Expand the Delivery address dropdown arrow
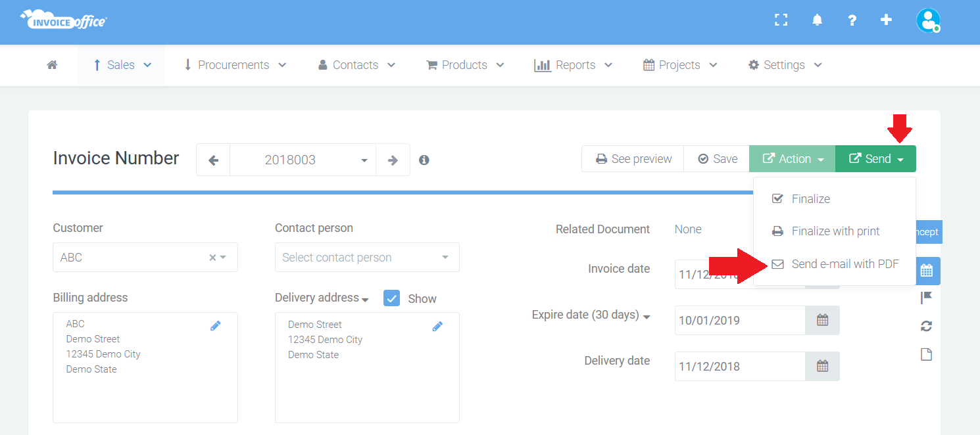Image resolution: width=980 pixels, height=435 pixels. (x=366, y=299)
